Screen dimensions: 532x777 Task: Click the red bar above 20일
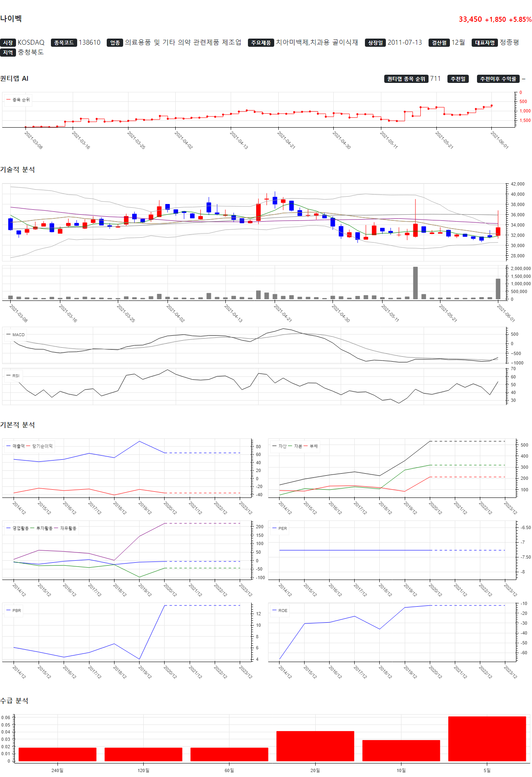coord(315,746)
